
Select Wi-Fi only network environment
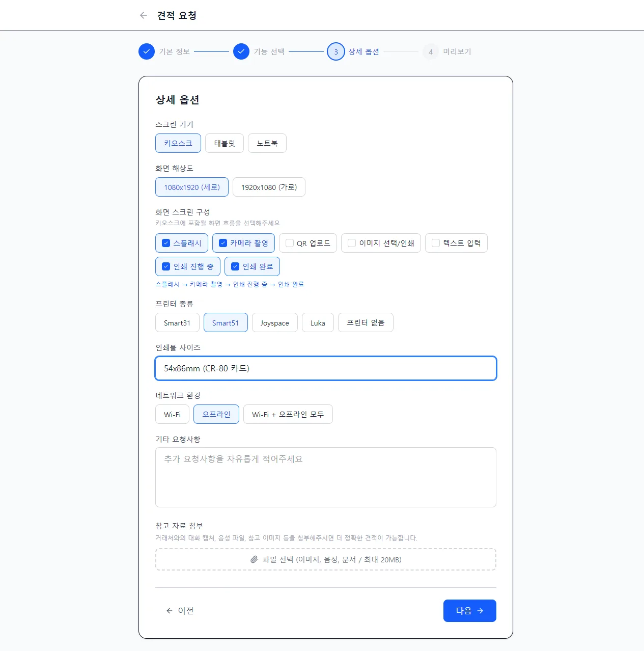tap(172, 414)
